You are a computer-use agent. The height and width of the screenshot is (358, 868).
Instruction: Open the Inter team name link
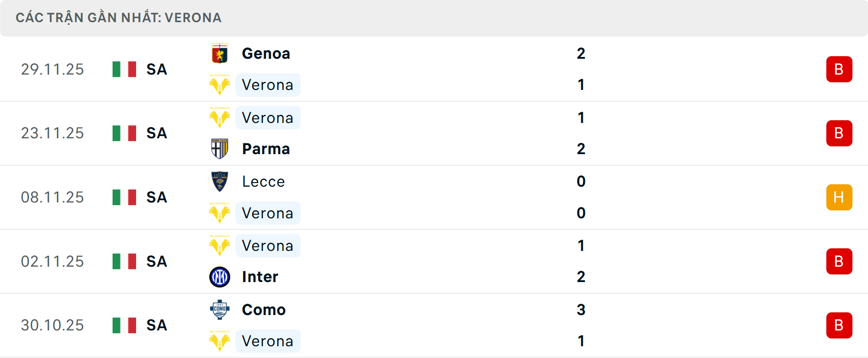(260, 277)
